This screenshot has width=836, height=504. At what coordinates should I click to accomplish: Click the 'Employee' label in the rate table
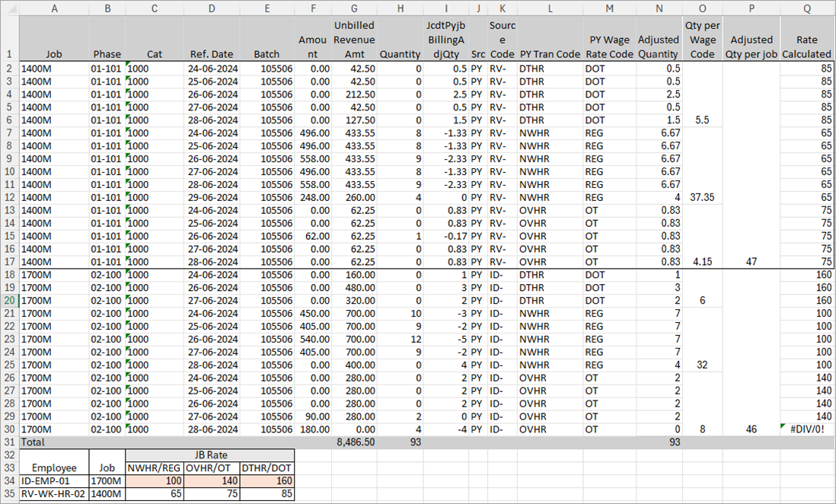(54, 467)
